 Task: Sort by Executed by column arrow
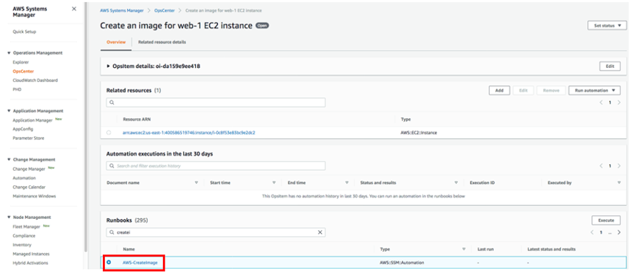coord(619,183)
